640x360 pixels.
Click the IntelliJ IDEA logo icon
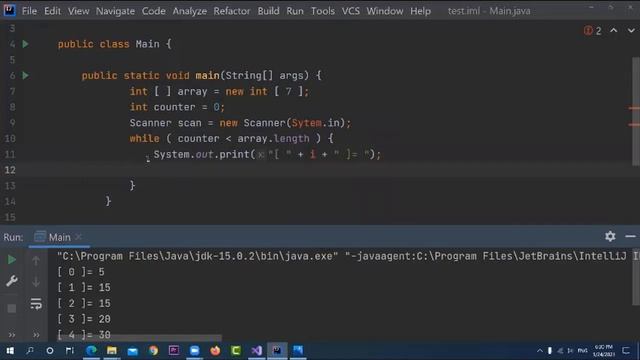tap(9, 10)
